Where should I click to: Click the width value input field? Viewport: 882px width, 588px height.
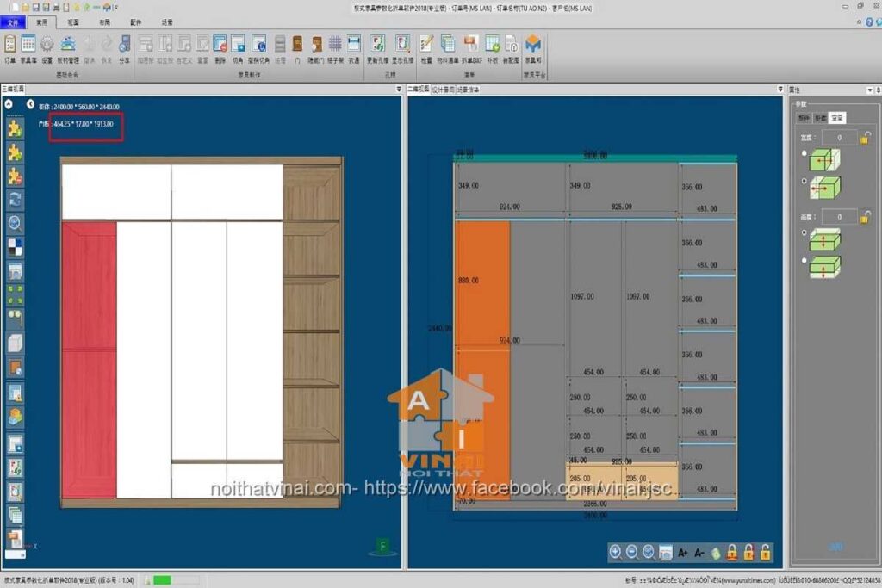point(839,138)
